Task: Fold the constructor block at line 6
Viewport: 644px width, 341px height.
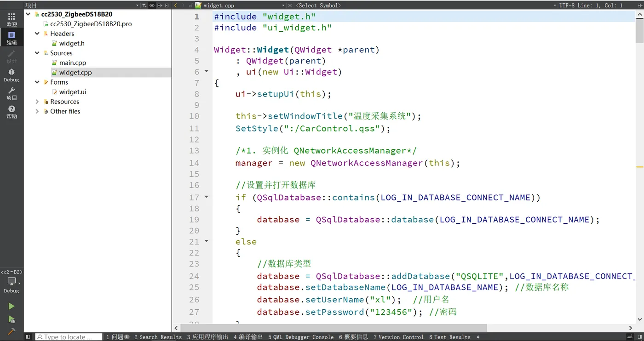Action: coord(206,71)
